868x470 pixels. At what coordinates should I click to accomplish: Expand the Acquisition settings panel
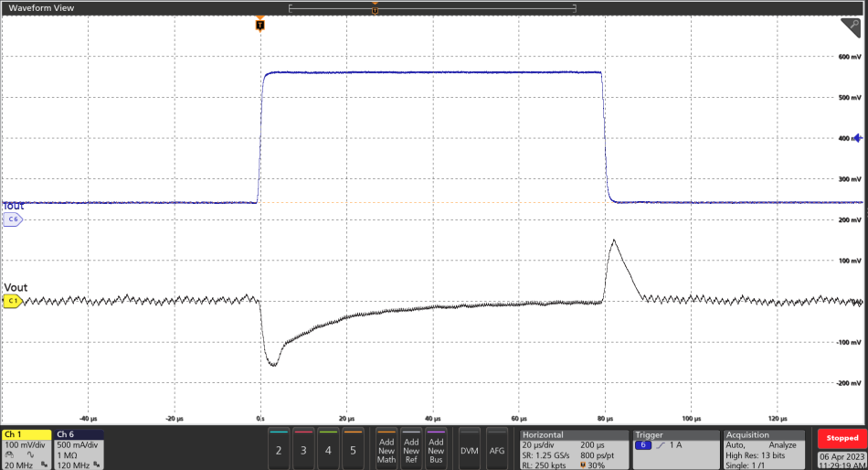pos(764,449)
